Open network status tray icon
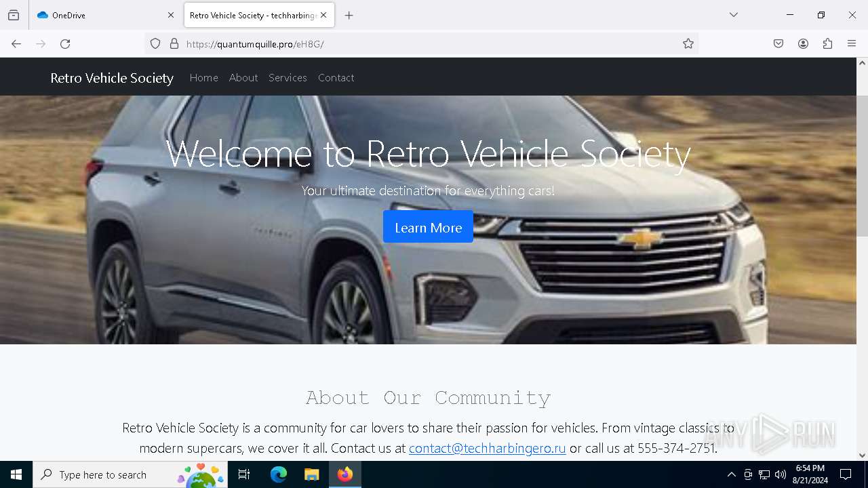The height and width of the screenshot is (488, 868). coord(764,474)
